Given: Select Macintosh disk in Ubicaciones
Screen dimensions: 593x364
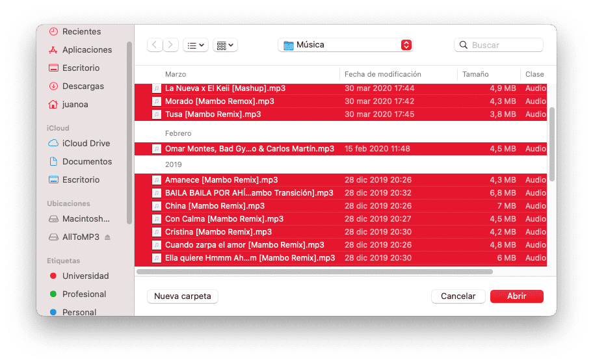Looking at the screenshot, I should pos(79,219).
